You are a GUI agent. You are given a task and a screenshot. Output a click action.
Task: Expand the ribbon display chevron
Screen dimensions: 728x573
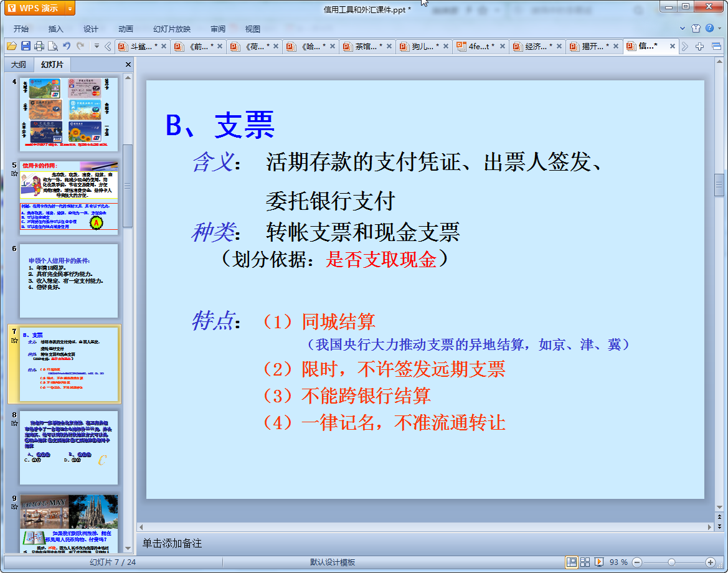[x=682, y=28]
